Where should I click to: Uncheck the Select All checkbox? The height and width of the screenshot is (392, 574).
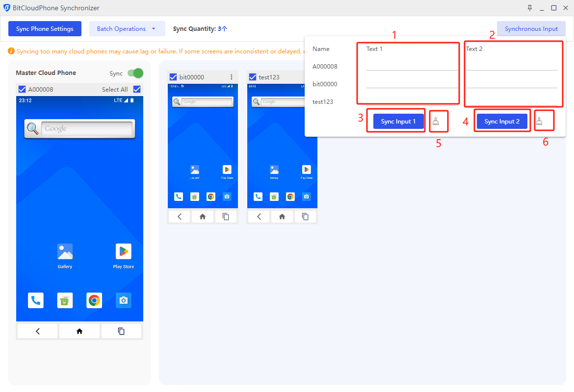(137, 89)
